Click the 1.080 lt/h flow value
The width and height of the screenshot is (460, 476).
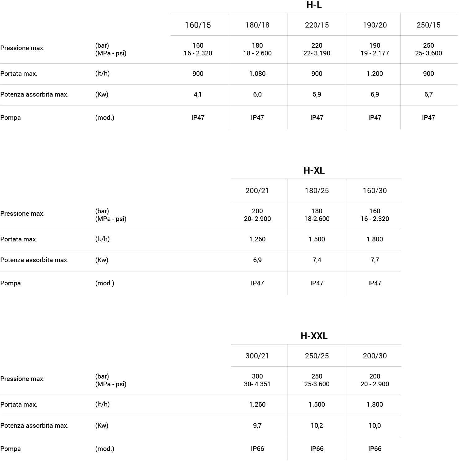[257, 74]
